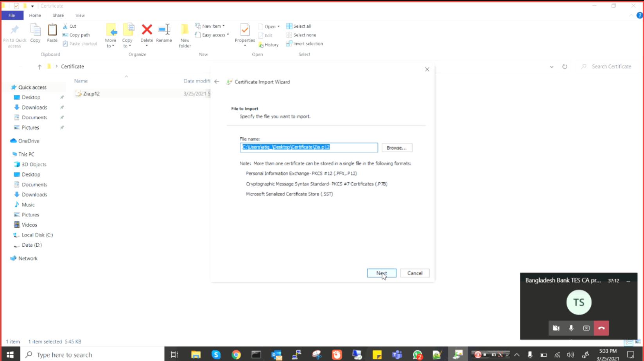Mute microphone in call window
The height and width of the screenshot is (361, 644).
(x=571, y=328)
